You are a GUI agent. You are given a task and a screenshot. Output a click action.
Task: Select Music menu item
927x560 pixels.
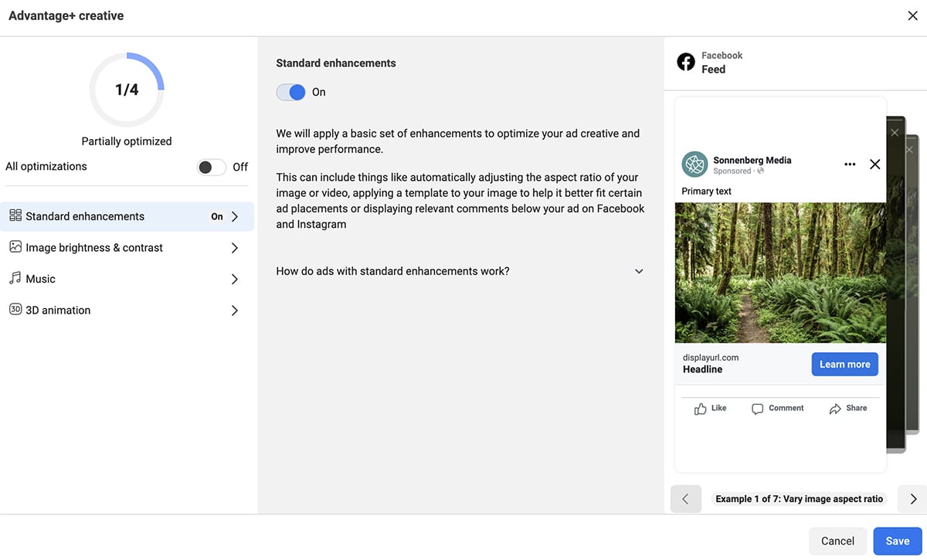(127, 279)
